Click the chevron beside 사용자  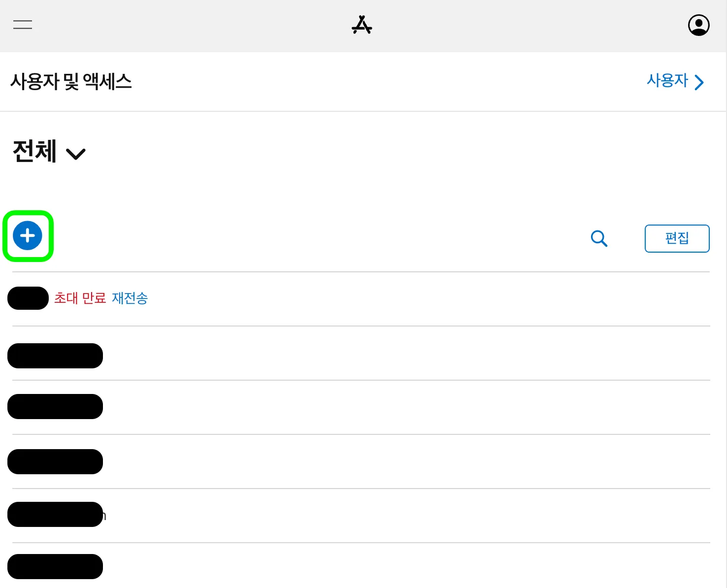pyautogui.click(x=699, y=82)
